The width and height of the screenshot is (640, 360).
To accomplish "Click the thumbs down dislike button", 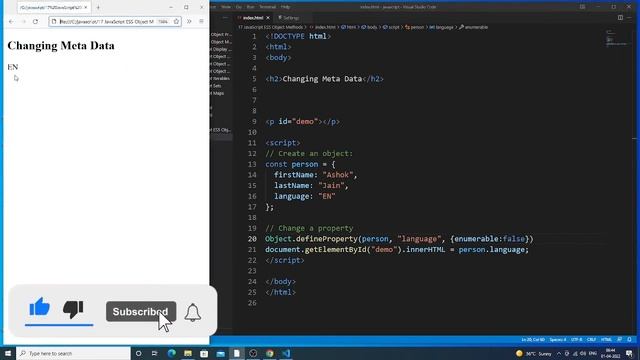I will pos(73,309).
